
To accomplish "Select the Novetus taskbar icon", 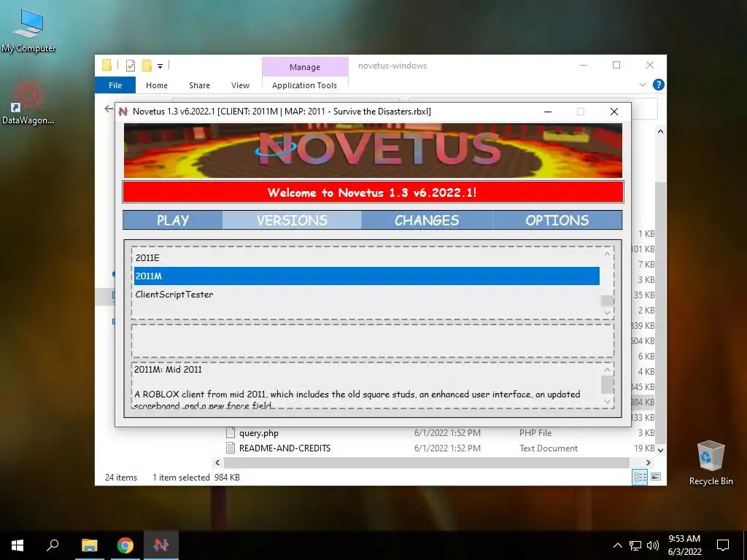I will (161, 545).
